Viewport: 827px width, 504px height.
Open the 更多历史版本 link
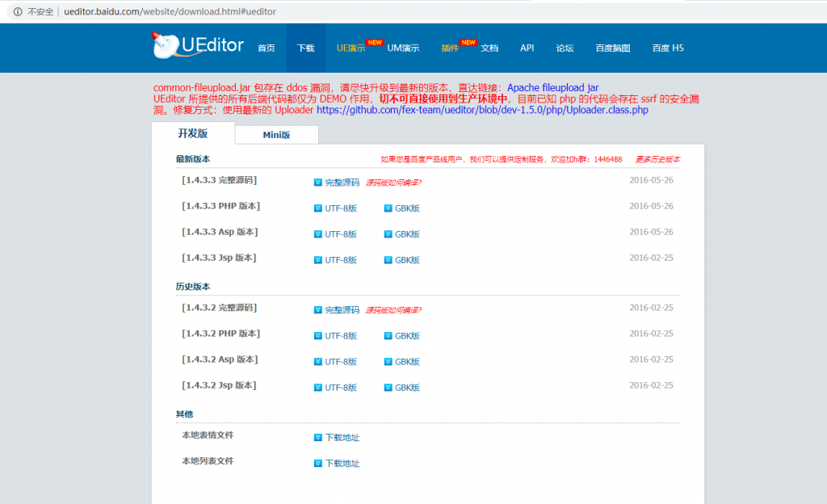[657, 159]
